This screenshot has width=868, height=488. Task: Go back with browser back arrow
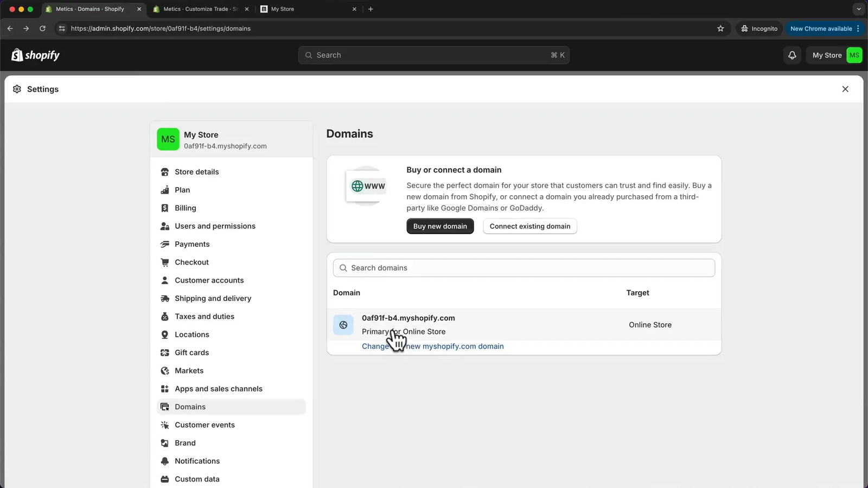[x=10, y=29]
